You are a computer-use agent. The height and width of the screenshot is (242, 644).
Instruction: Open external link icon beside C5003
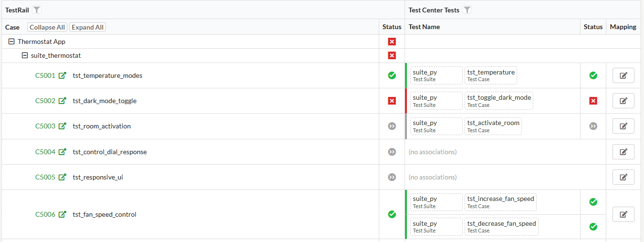coord(62,126)
